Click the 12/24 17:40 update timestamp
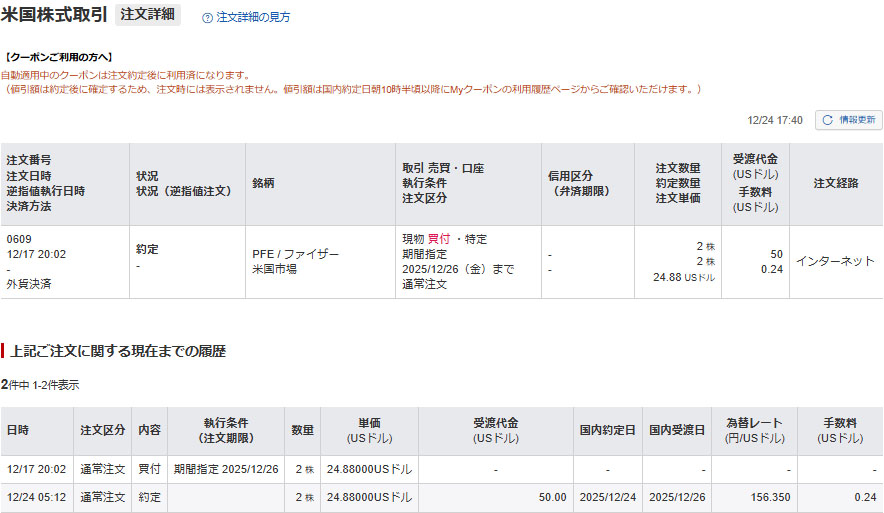This screenshot has height=513, width=884. point(775,120)
